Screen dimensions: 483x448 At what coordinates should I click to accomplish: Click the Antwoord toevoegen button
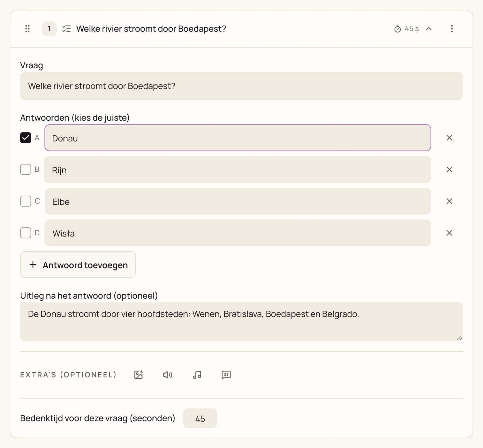pos(78,265)
